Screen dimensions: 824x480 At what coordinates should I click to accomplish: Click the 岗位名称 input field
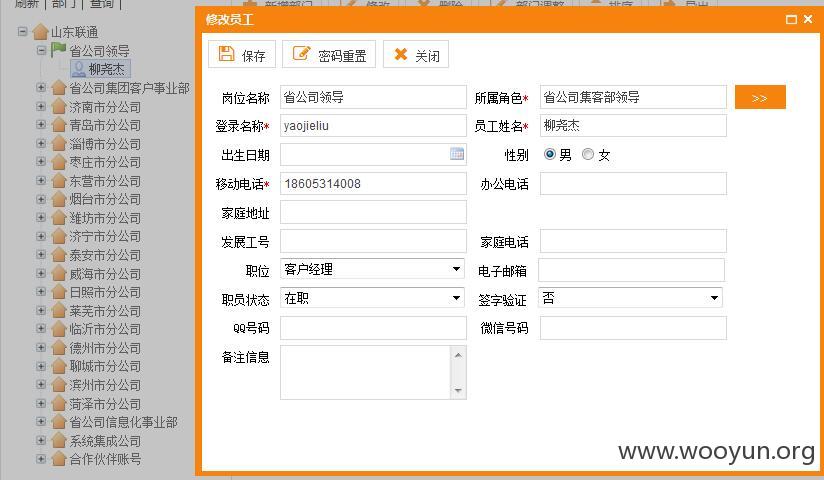373,97
